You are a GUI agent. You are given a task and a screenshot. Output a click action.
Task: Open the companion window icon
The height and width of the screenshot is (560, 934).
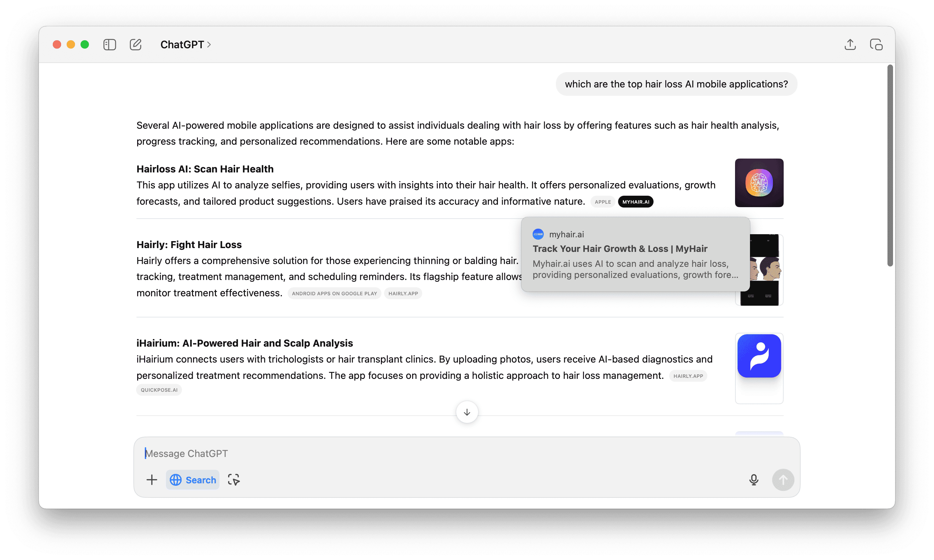click(x=876, y=44)
